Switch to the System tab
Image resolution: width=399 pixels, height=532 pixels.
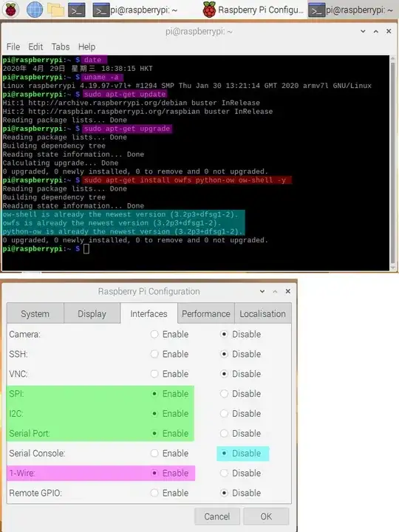pos(35,314)
